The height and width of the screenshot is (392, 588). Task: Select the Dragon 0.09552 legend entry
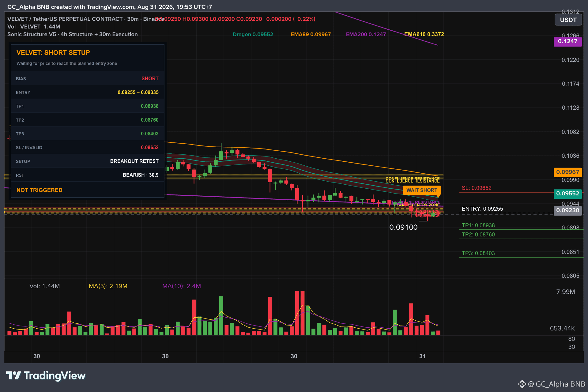pyautogui.click(x=253, y=34)
